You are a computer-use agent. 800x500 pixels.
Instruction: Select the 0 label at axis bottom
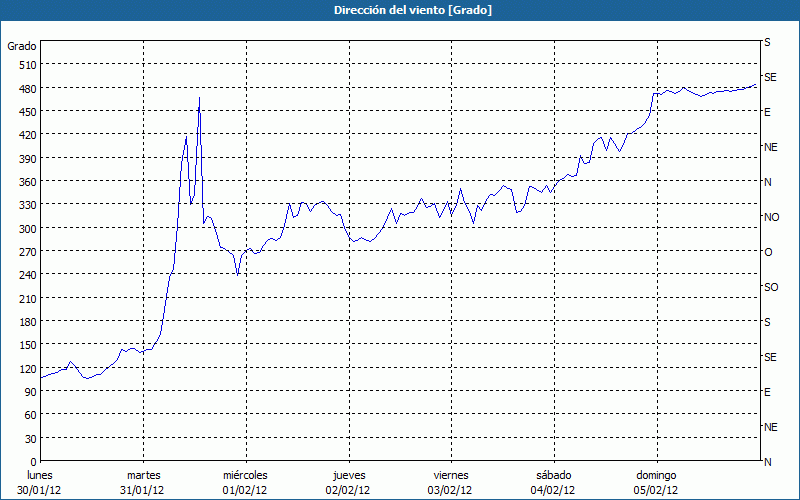[x=32, y=461]
